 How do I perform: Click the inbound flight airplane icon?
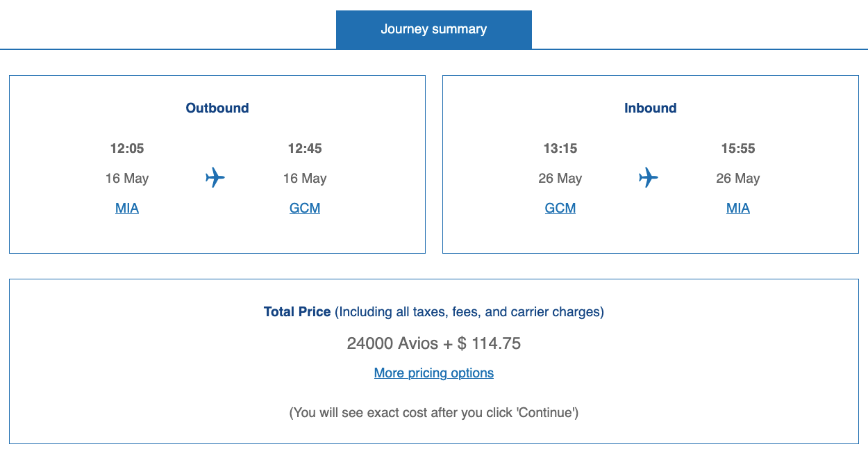pyautogui.click(x=649, y=178)
